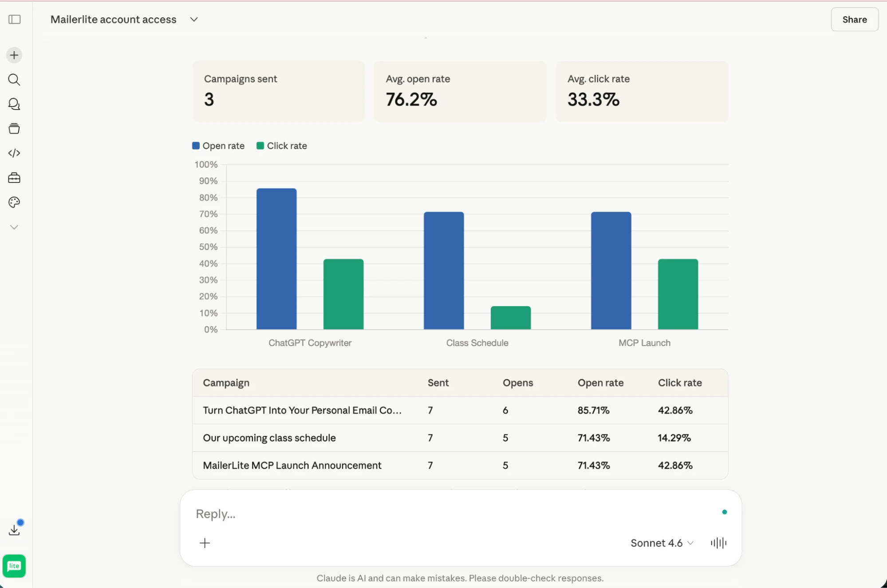Open the toolbox icon in sidebar

[14, 178]
